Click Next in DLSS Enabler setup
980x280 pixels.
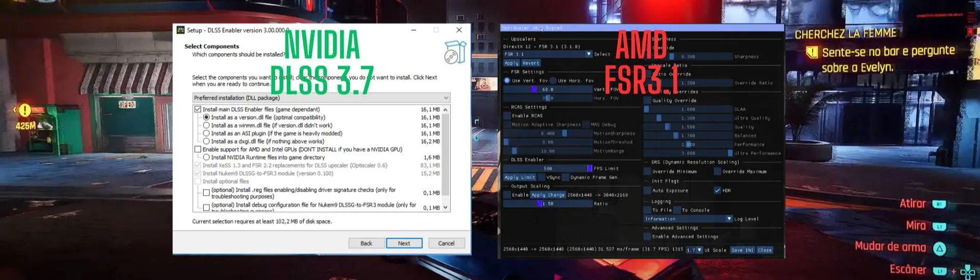click(x=404, y=243)
